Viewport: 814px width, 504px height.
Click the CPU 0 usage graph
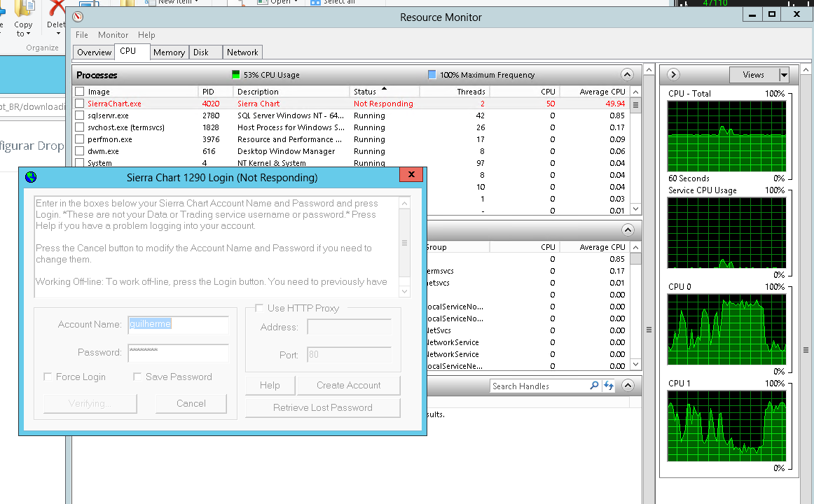click(x=727, y=330)
